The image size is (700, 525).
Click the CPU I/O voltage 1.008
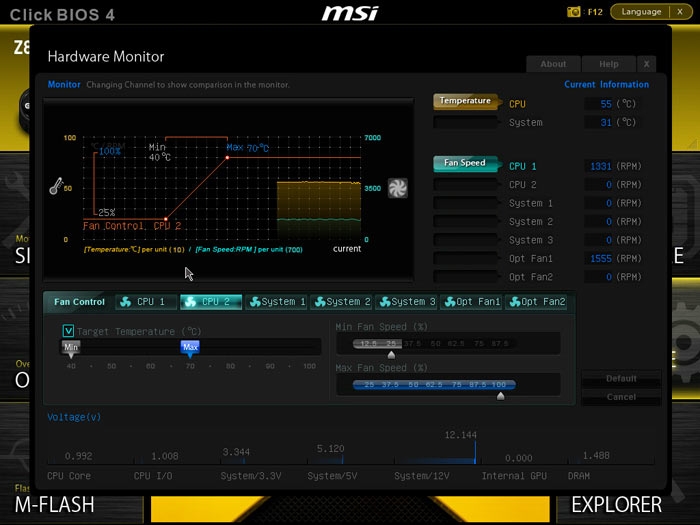click(x=165, y=456)
